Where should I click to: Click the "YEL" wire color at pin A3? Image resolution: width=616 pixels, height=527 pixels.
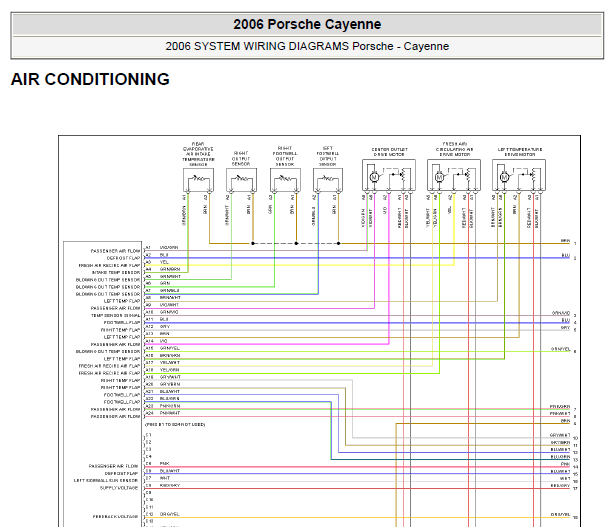coord(164,262)
